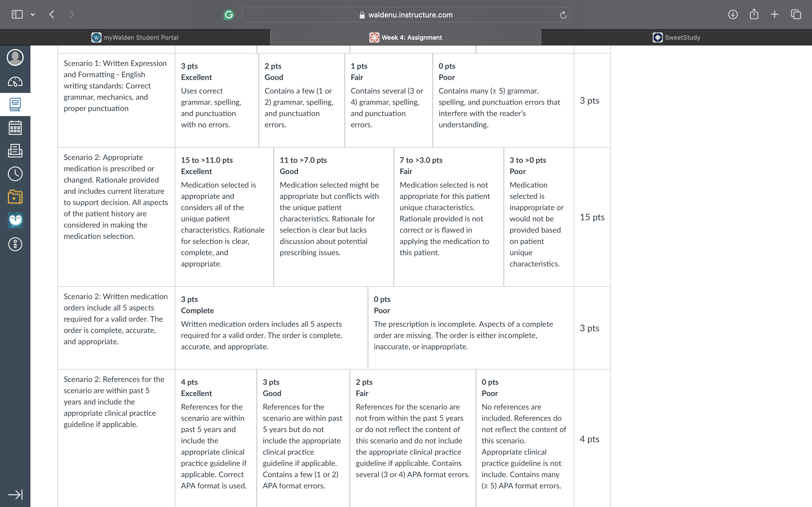Show the tab overview
The image size is (812, 507).
coord(796,14)
